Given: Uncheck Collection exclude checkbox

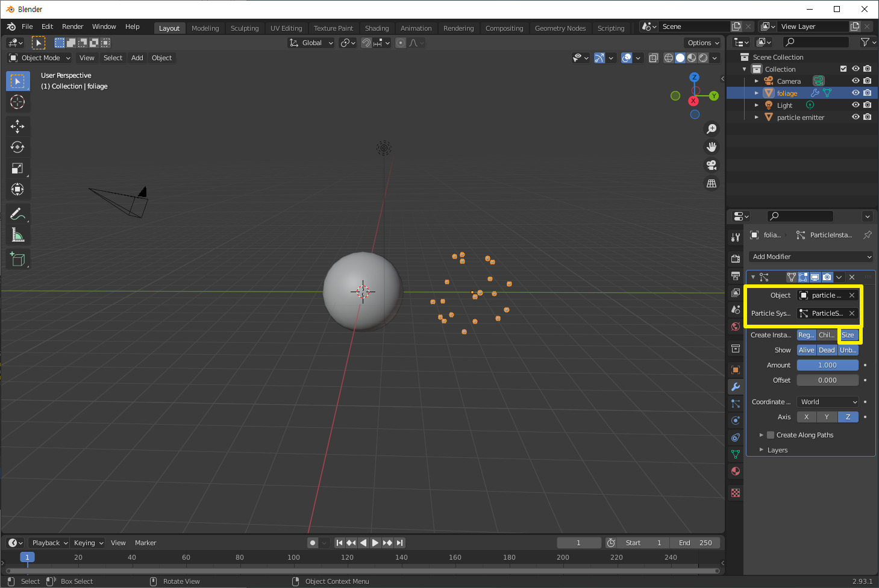Looking at the screenshot, I should (x=843, y=69).
